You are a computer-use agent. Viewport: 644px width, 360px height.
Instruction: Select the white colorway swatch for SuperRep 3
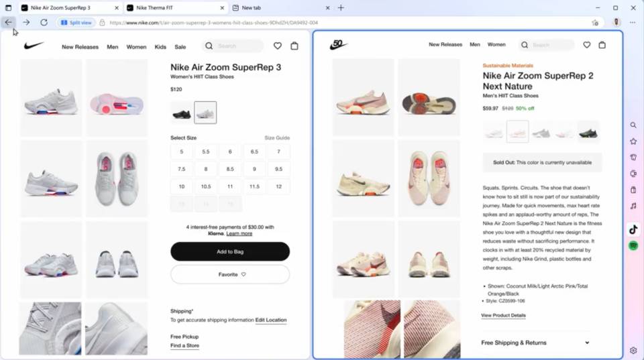(205, 113)
